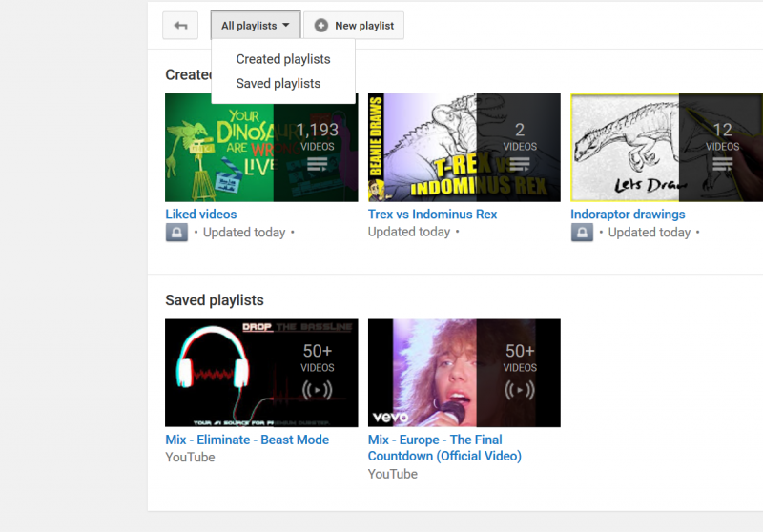This screenshot has width=763, height=532.
Task: Click the plus icon on New playlist
Action: (321, 26)
